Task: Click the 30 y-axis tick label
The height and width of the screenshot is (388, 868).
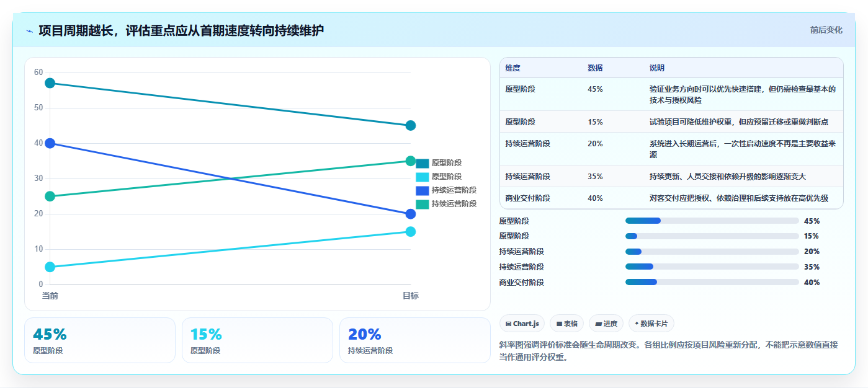Action: tap(38, 179)
